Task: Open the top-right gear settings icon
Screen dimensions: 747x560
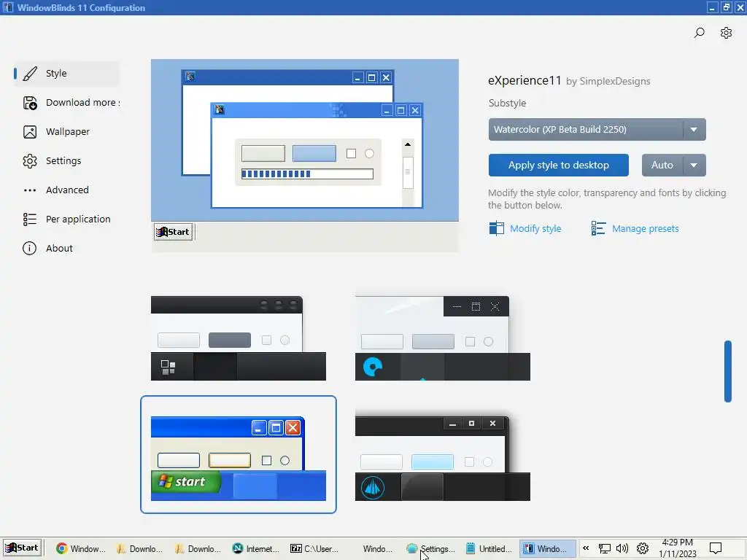Action: click(x=726, y=33)
